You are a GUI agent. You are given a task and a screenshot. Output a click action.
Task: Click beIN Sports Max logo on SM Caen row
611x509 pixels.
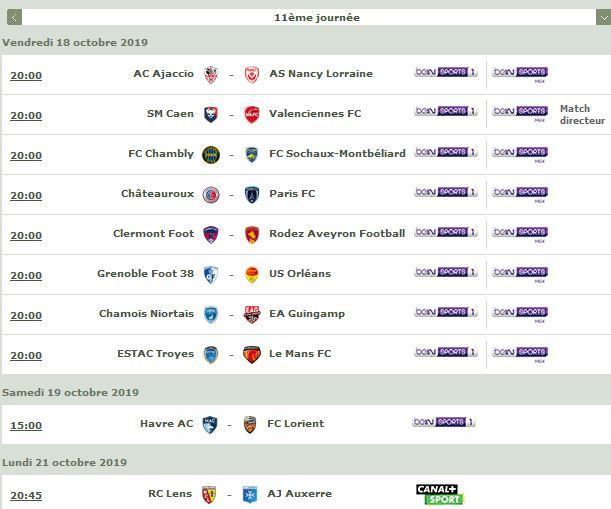click(520, 114)
